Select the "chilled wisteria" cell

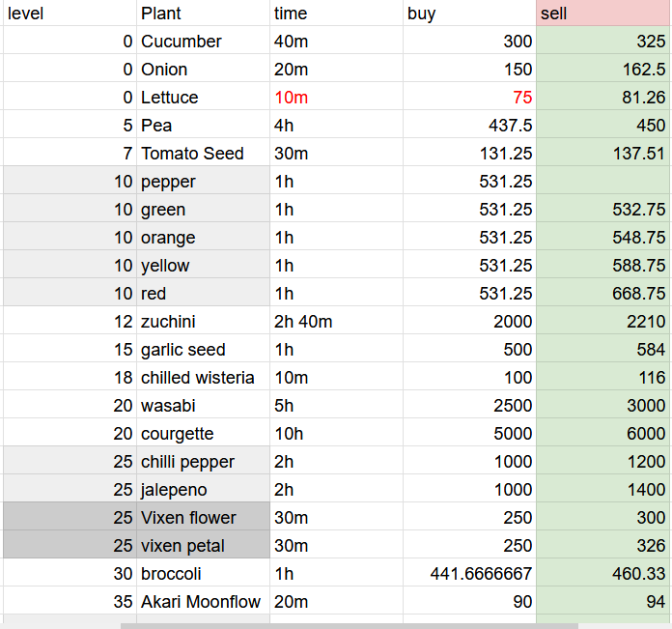[x=203, y=378]
